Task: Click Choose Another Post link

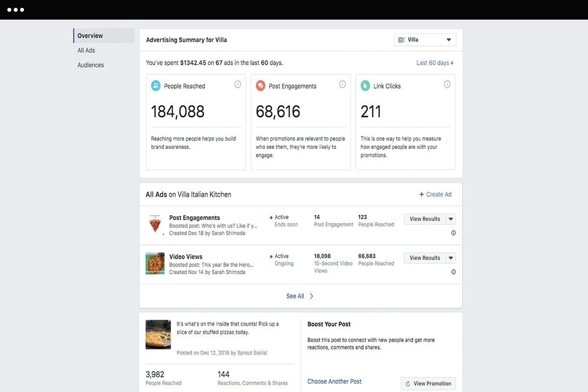Action: (335, 381)
